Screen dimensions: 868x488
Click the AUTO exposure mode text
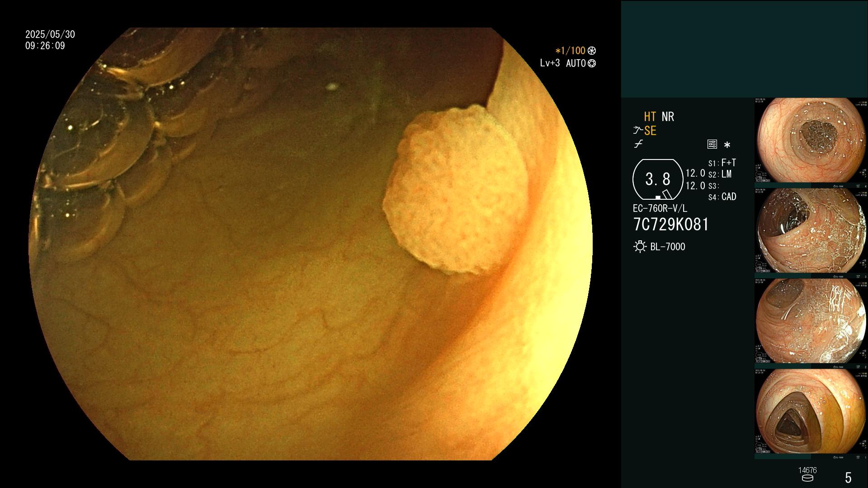point(576,63)
